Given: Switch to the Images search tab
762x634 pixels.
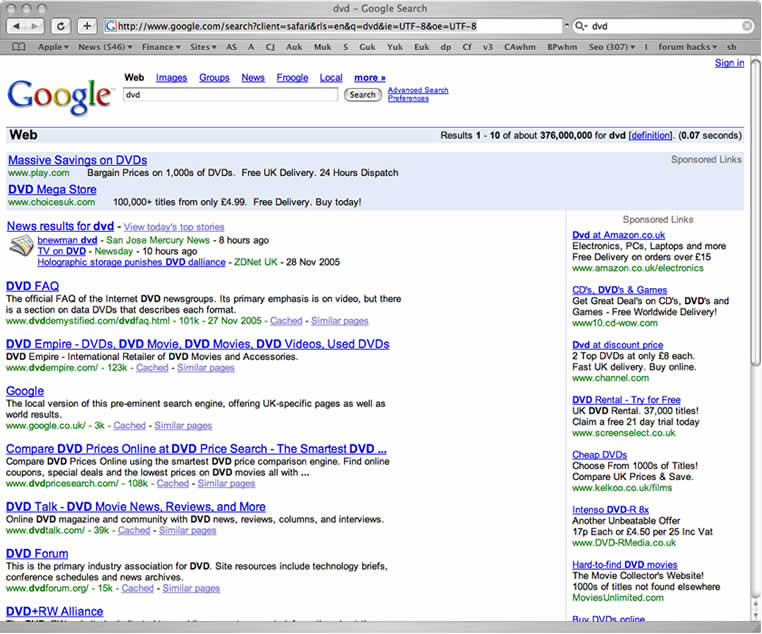Looking at the screenshot, I should point(171,78).
